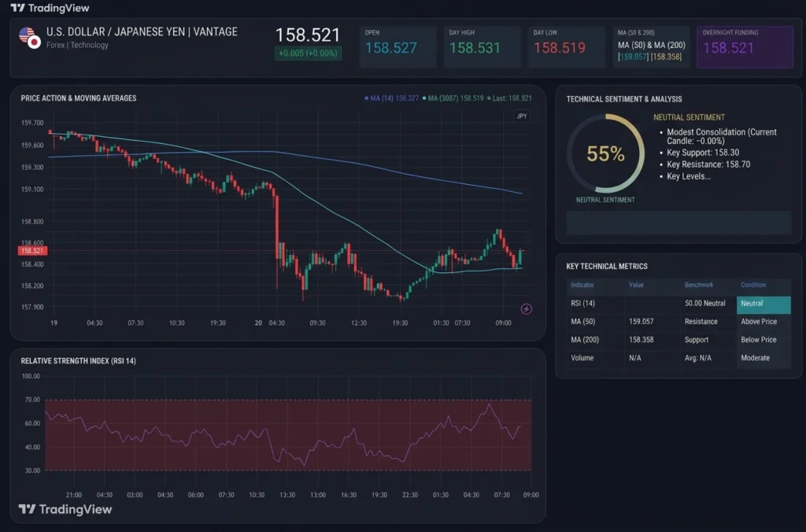Click the '50.00 Neutral' benchmark cell

pos(704,303)
